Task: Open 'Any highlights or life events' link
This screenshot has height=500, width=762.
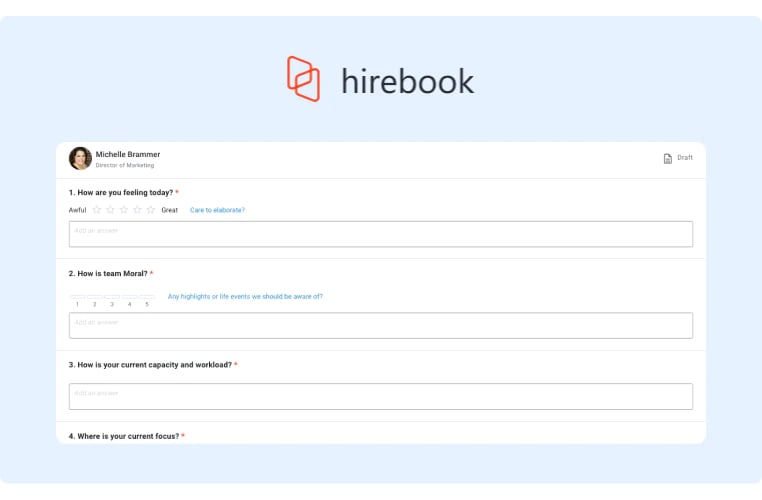Action: (x=245, y=296)
